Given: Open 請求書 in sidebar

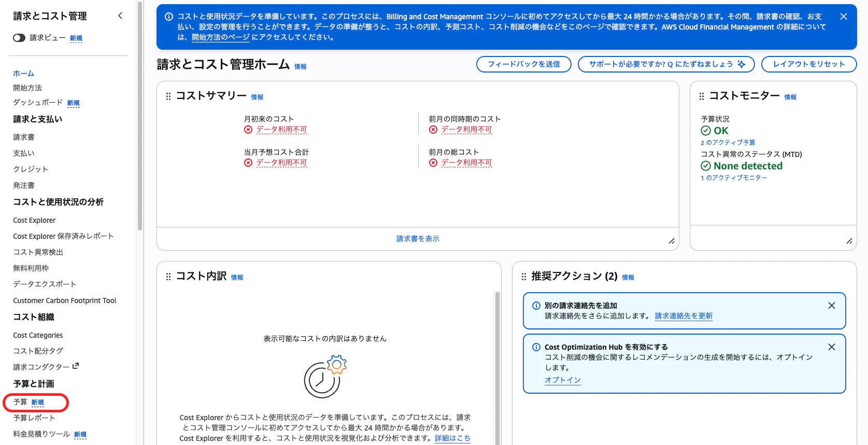Looking at the screenshot, I should point(24,137).
